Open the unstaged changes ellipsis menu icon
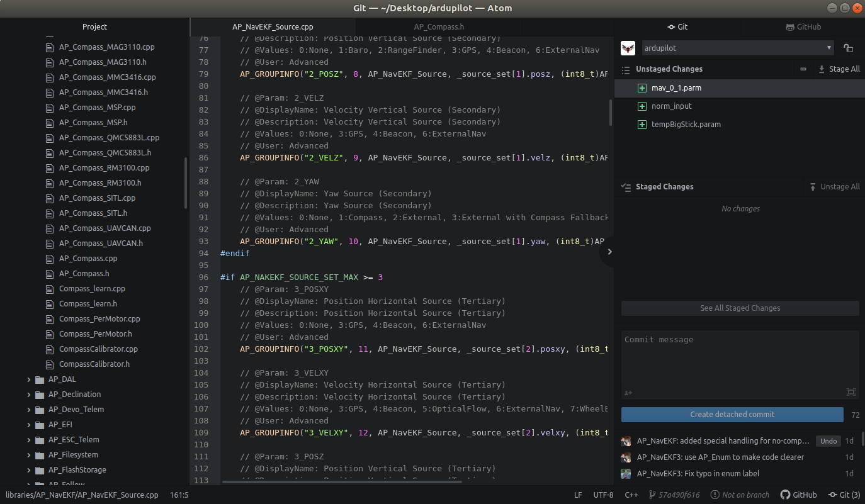865x504 pixels. tap(803, 69)
